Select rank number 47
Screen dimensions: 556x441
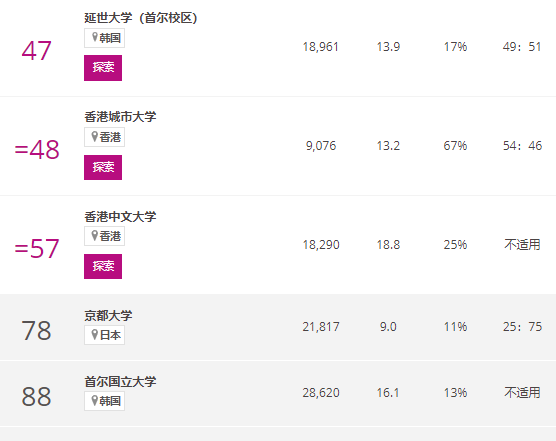tap(37, 51)
